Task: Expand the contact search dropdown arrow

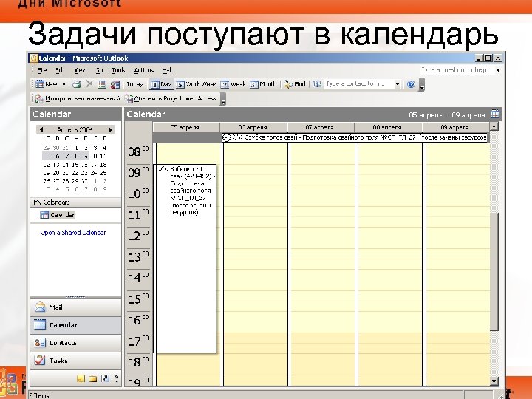Action: point(398,84)
